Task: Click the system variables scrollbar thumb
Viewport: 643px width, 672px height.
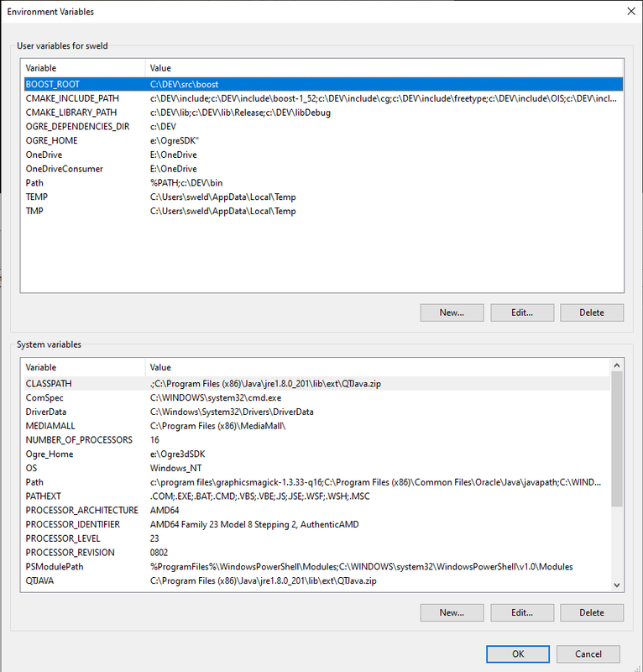Action: point(617,439)
